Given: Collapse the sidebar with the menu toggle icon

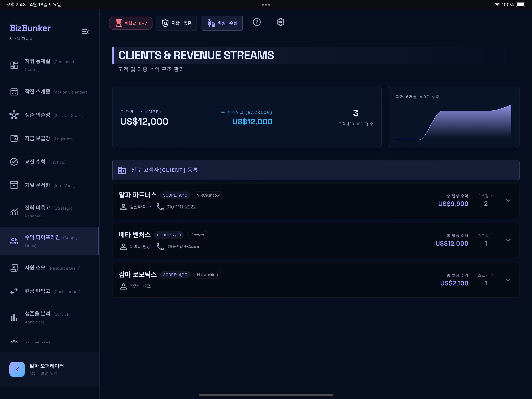Looking at the screenshot, I should 85,32.
